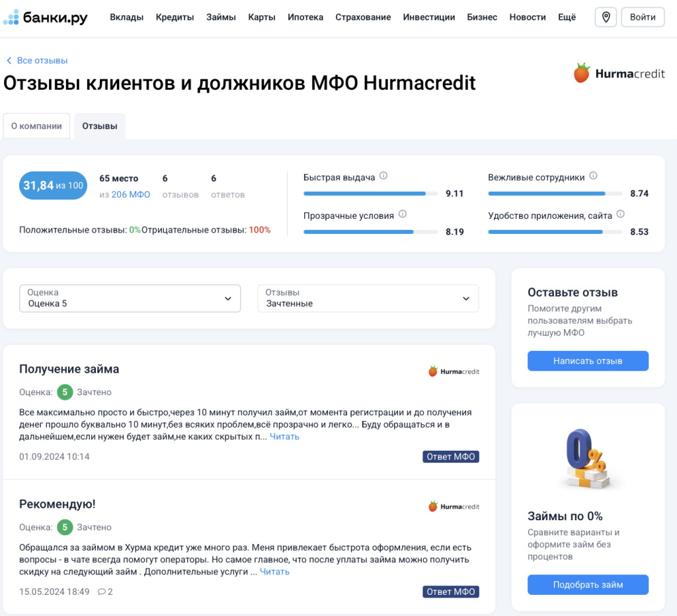
Task: Click Hurmacredit logo in Получение займа review
Action: (454, 371)
